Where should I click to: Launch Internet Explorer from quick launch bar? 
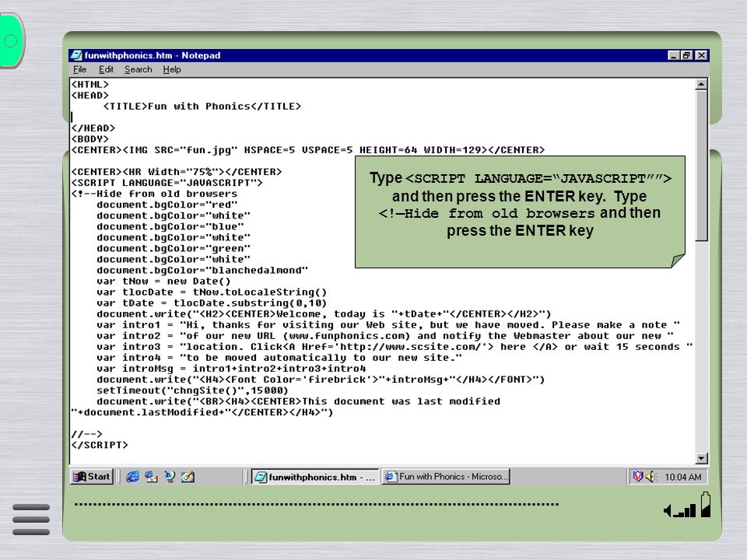tap(132, 476)
